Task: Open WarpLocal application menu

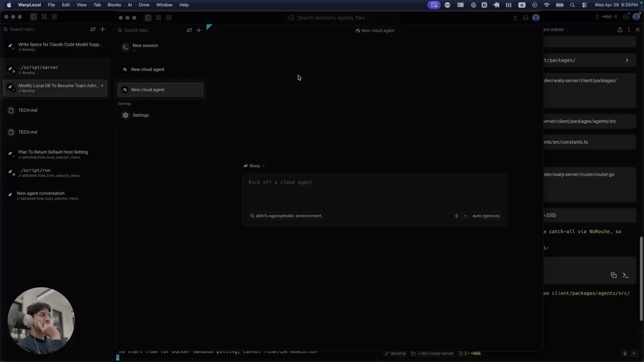Action: coord(30,5)
